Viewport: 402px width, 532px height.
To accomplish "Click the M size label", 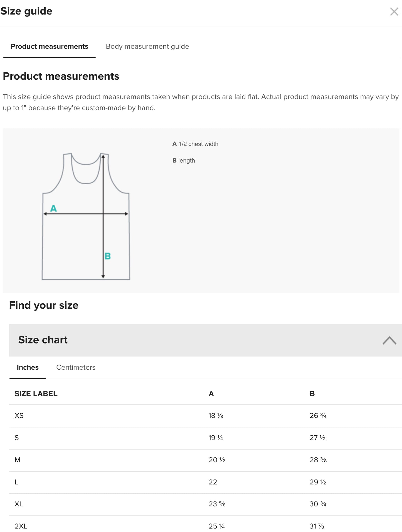I will point(18,460).
